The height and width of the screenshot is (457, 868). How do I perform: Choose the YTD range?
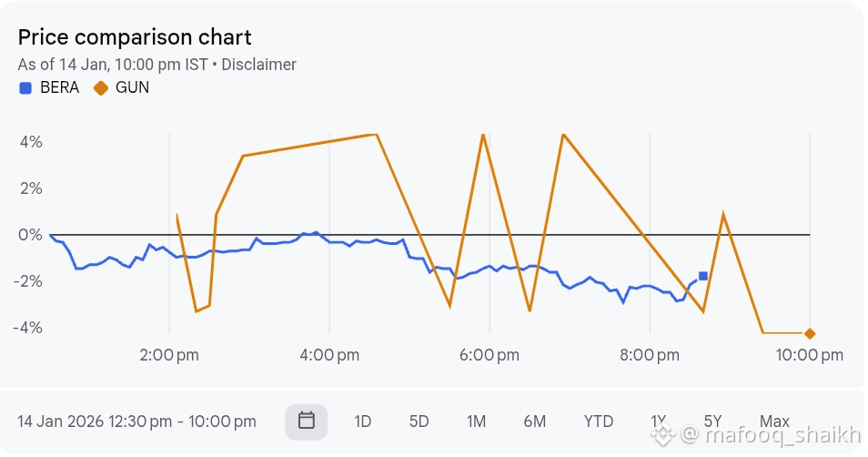point(599,421)
